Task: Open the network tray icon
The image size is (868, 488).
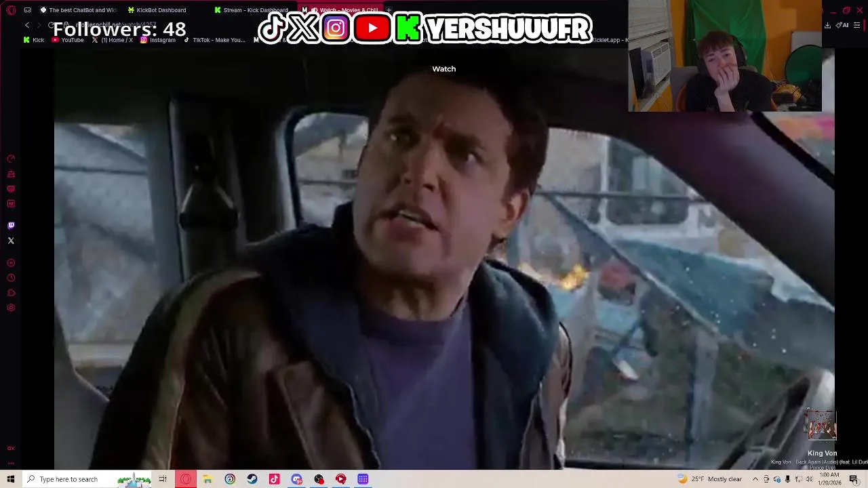Action: pos(798,479)
